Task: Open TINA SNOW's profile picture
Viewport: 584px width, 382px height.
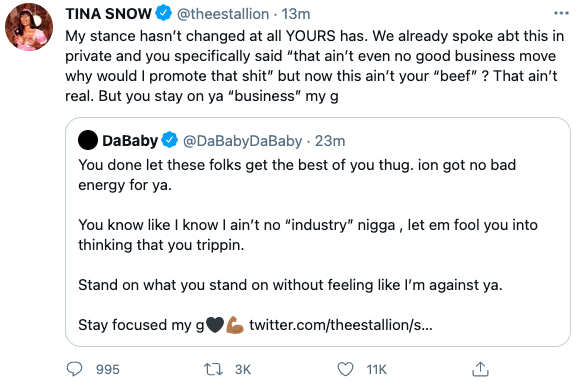Action: point(29,27)
